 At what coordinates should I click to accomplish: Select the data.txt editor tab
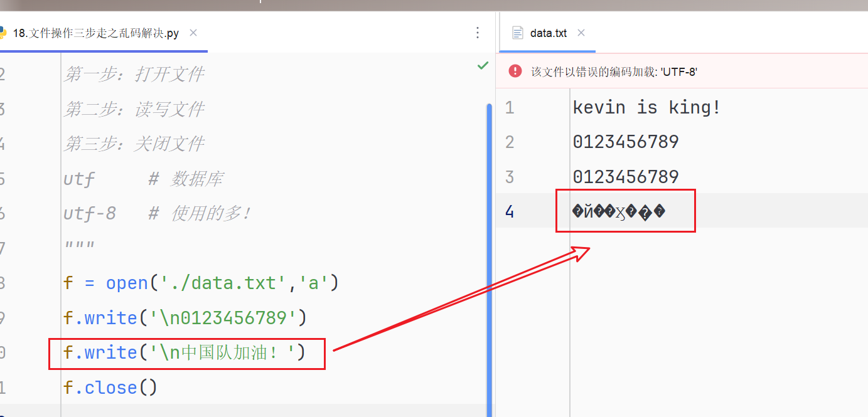(x=548, y=33)
